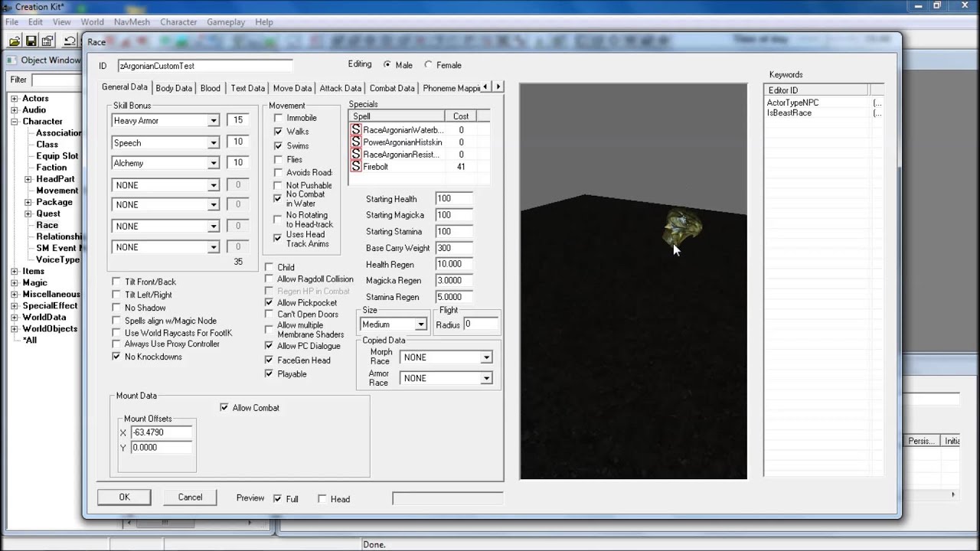Select the Female editing radio button

428,65
